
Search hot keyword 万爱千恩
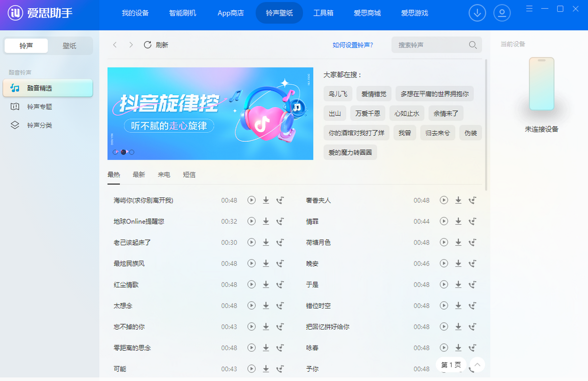click(x=368, y=114)
